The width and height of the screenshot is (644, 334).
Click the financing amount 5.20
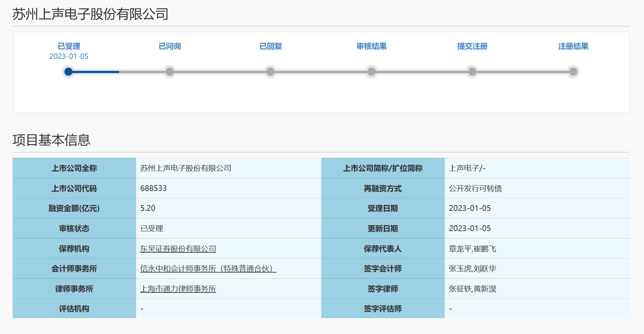tap(148, 208)
